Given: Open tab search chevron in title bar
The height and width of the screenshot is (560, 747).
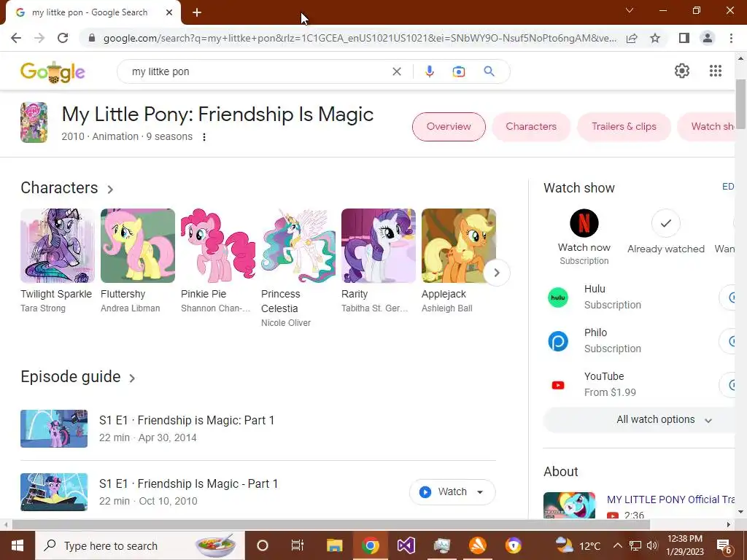Looking at the screenshot, I should [x=630, y=10].
